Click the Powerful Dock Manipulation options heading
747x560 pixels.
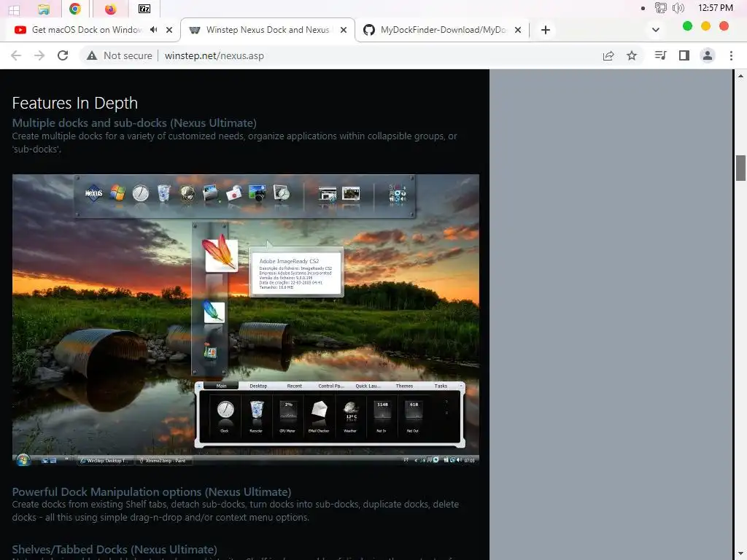point(152,491)
